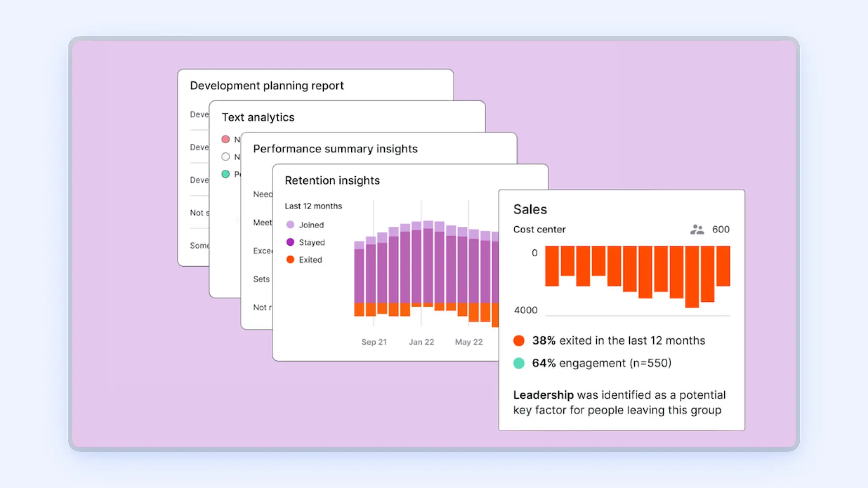This screenshot has width=868, height=488.
Task: Expand the Cost center selector on Sales card
Action: [x=539, y=229]
